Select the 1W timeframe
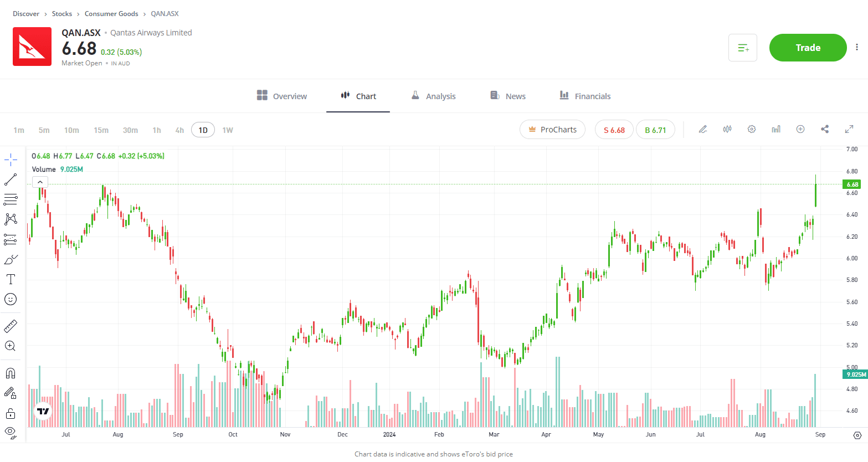 coord(228,130)
